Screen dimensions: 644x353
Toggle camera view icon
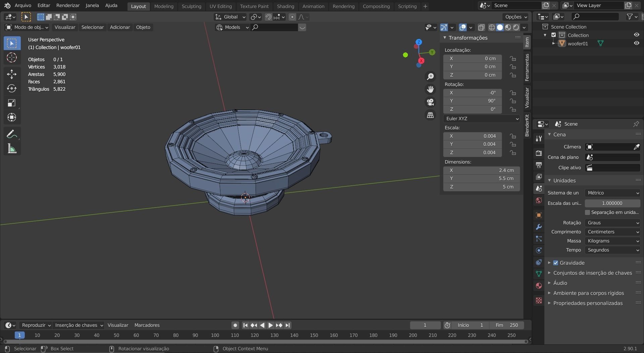[x=430, y=102]
